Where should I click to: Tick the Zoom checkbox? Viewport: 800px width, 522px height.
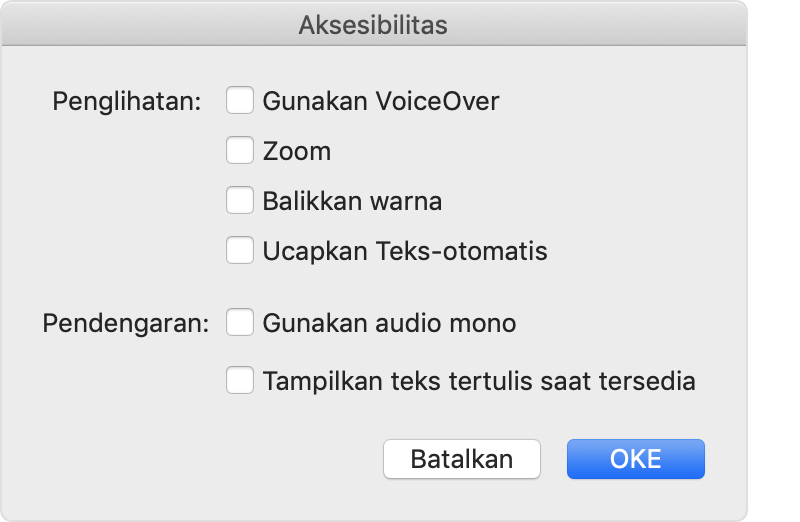pyautogui.click(x=240, y=151)
